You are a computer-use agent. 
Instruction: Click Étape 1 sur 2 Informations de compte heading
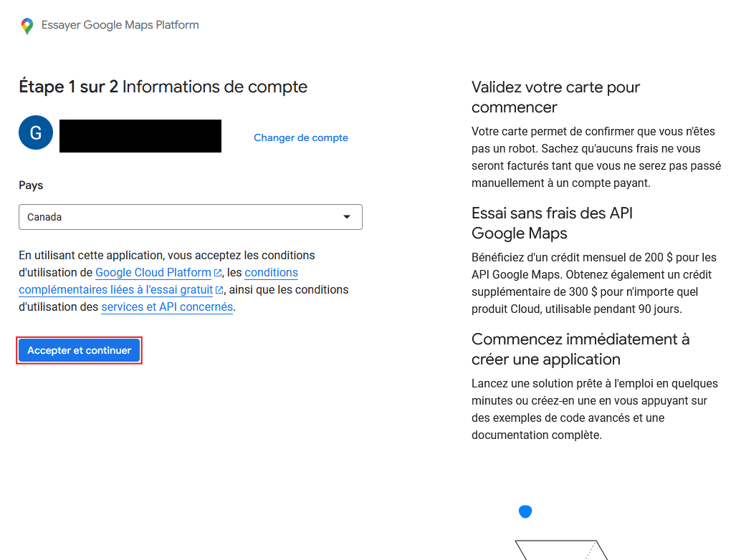click(x=163, y=87)
